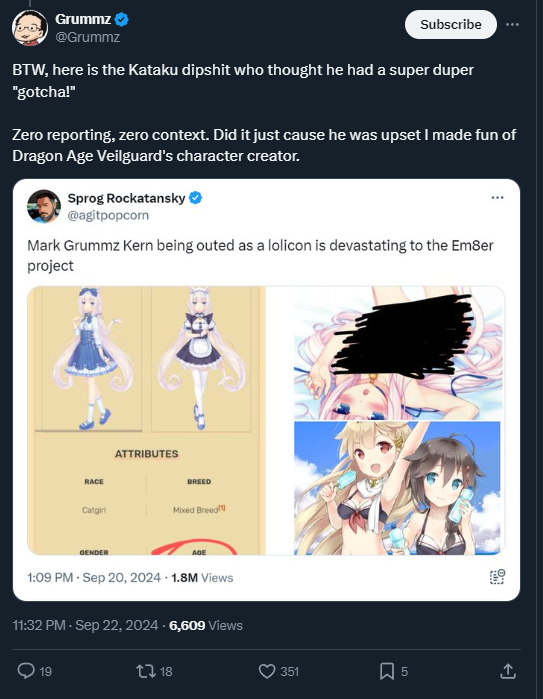Open Grummz profile avatar
This screenshot has height=699, width=543.
[x=30, y=28]
